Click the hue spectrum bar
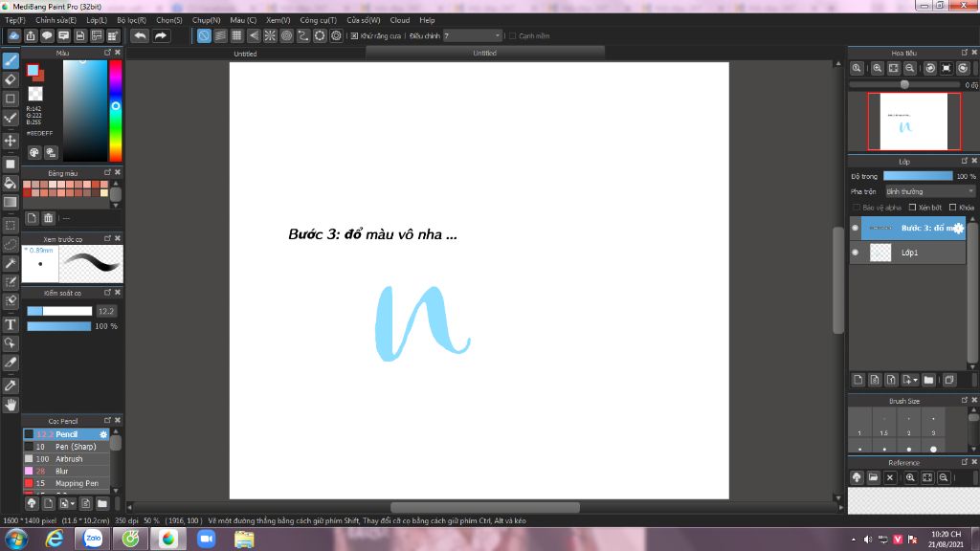Screen dimensions: 980x551 pyautogui.click(x=116, y=111)
